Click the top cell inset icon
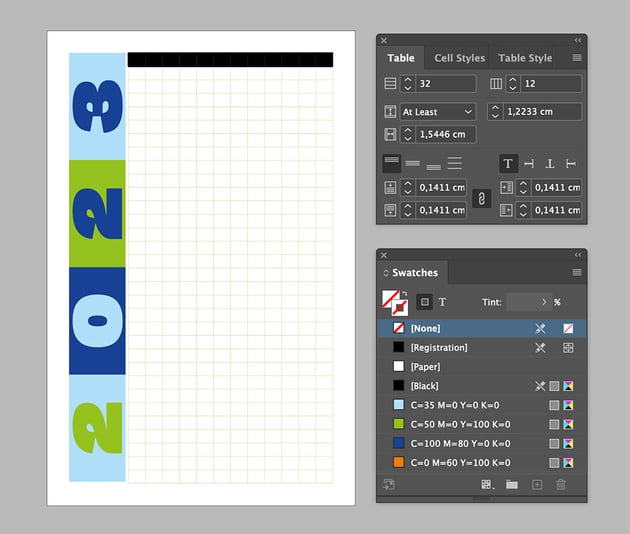Viewport: 630px width, 534px height. pos(390,187)
